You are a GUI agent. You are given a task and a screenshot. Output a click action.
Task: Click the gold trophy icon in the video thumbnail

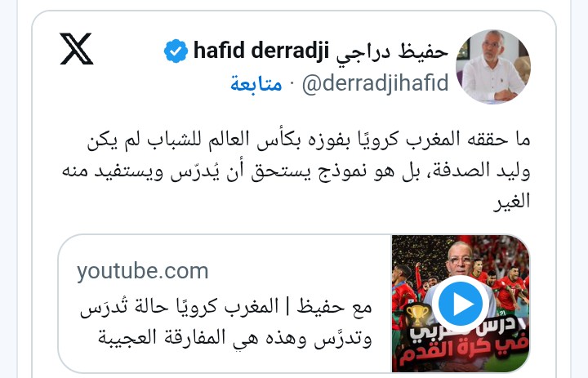[417, 315]
